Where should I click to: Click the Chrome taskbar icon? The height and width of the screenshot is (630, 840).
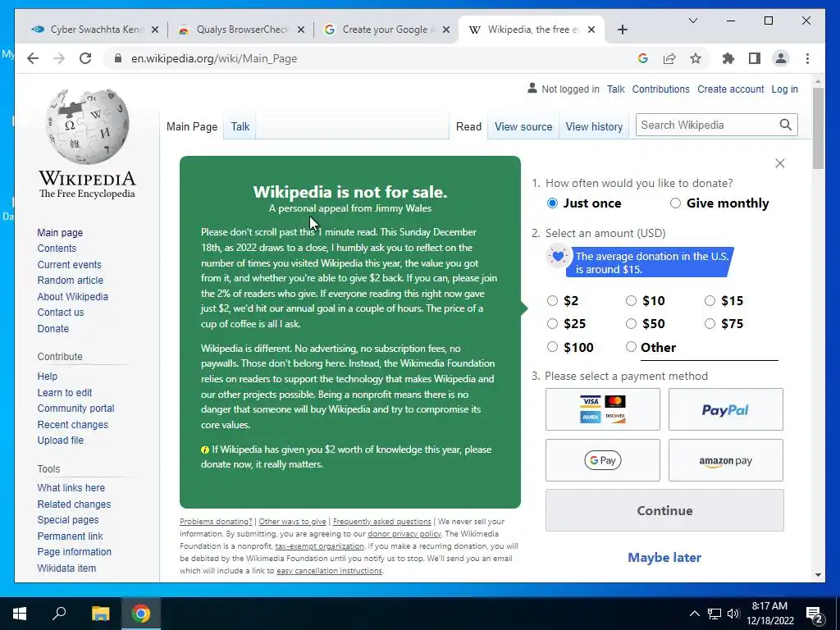pyautogui.click(x=141, y=614)
